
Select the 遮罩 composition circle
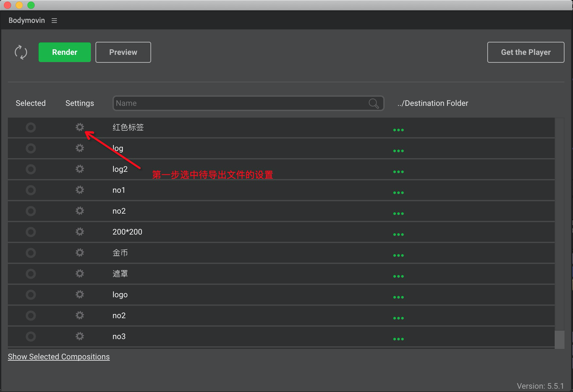click(31, 274)
